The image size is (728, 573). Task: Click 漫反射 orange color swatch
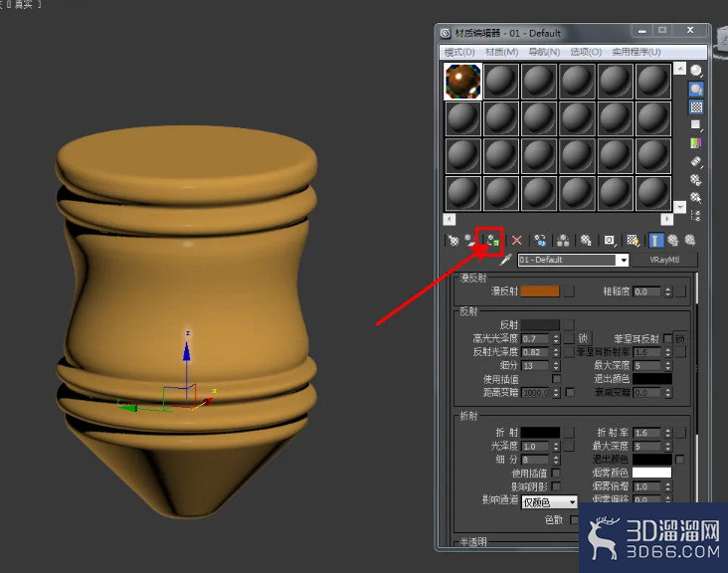tap(540, 291)
